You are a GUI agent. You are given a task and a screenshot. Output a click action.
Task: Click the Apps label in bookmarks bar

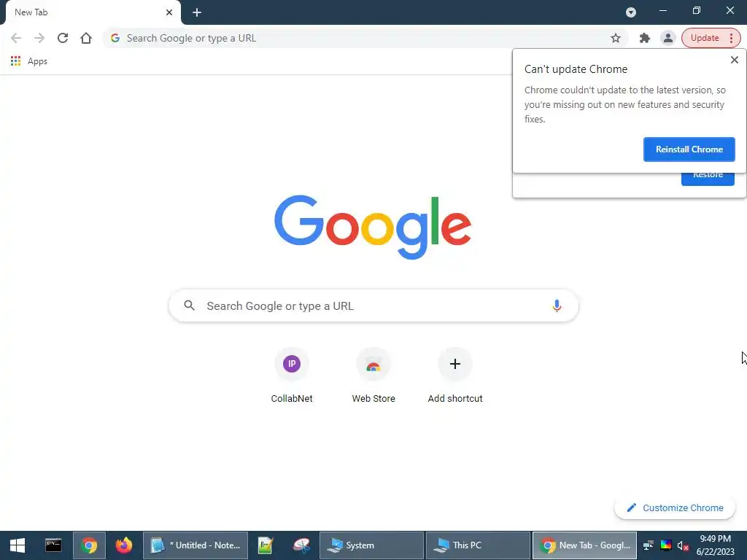[37, 61]
